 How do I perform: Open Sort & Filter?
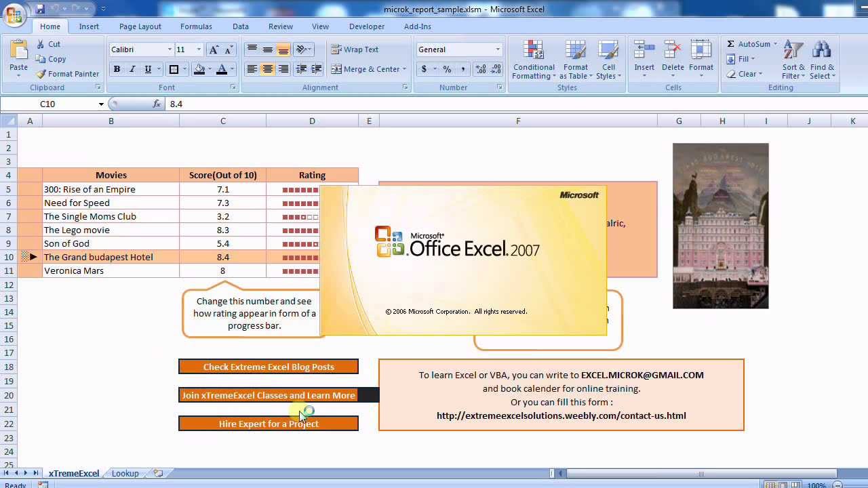793,60
